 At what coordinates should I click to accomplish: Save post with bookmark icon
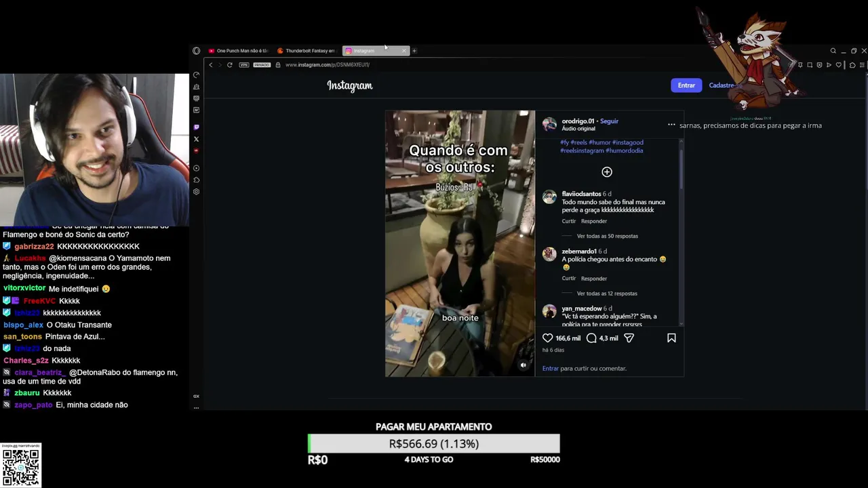pyautogui.click(x=671, y=338)
